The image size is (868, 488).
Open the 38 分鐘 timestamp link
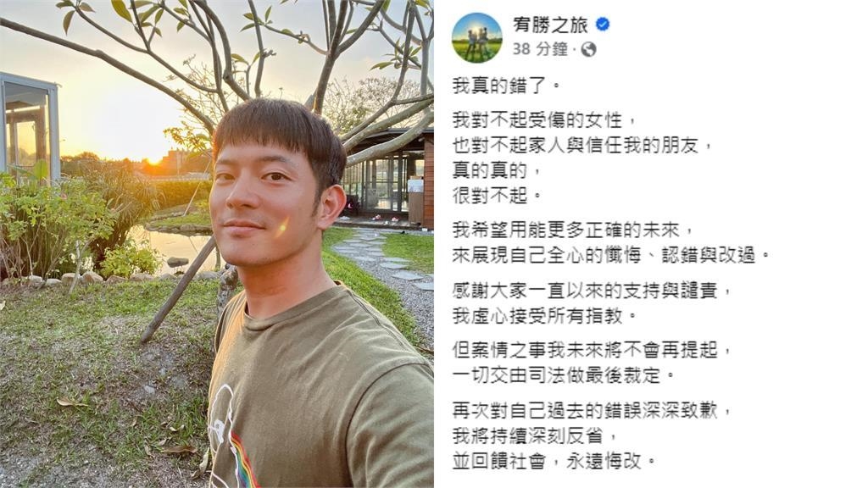coord(540,49)
